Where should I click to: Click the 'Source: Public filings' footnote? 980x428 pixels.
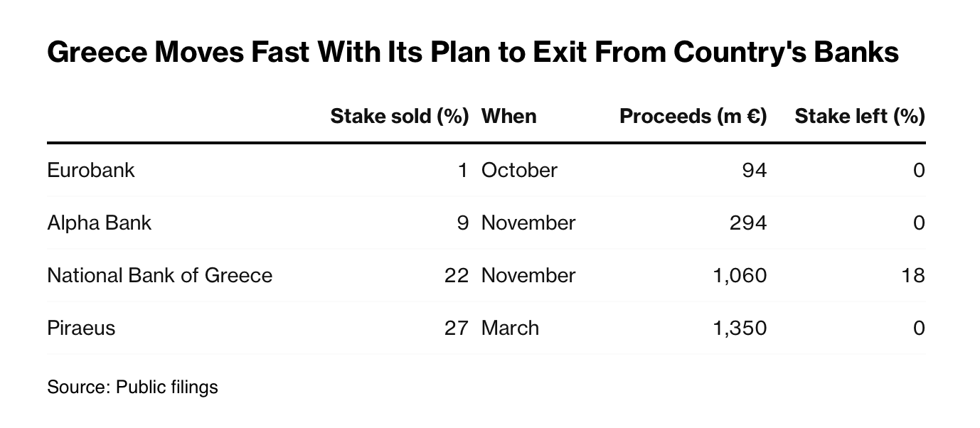pyautogui.click(x=132, y=387)
